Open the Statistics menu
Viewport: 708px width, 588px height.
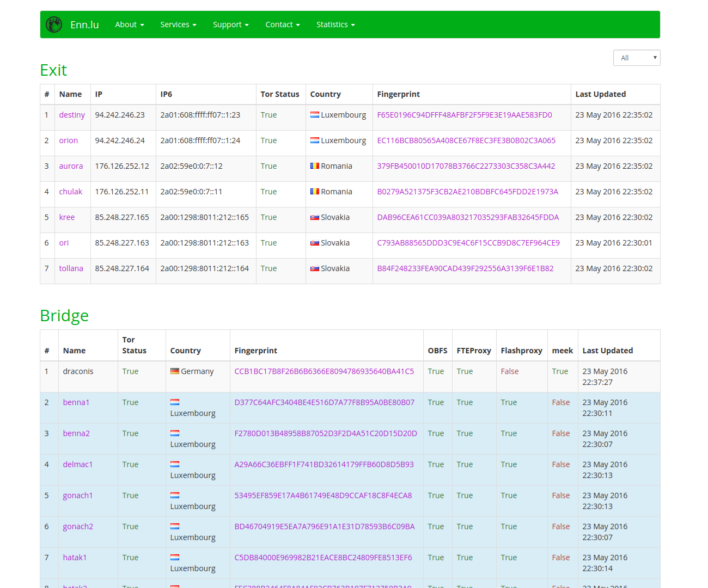click(x=335, y=24)
